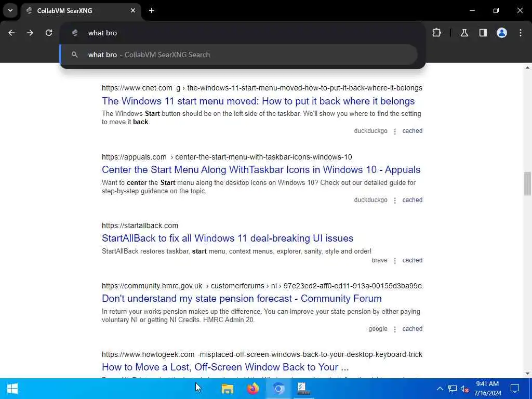The width and height of the screenshot is (532, 399).
Task: Open cached link for the appuals.com result
Action: (412, 200)
